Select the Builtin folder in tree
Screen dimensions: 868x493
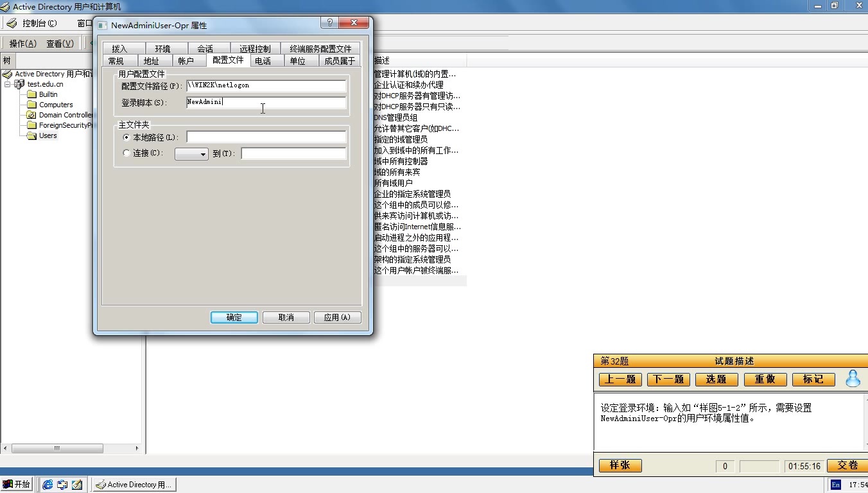(x=48, y=94)
